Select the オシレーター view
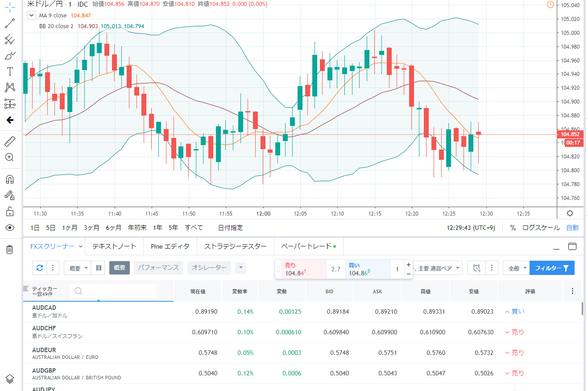Image resolution: width=588 pixels, height=391 pixels. click(x=209, y=268)
